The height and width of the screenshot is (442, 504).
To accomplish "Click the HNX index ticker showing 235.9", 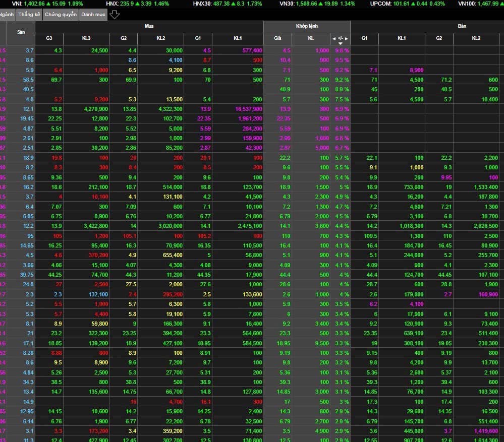I will click(137, 4).
